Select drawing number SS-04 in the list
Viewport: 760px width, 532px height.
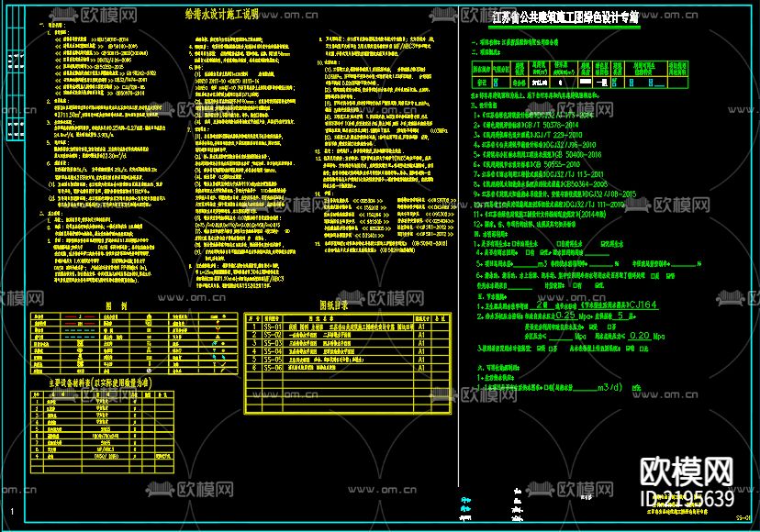[x=273, y=351]
